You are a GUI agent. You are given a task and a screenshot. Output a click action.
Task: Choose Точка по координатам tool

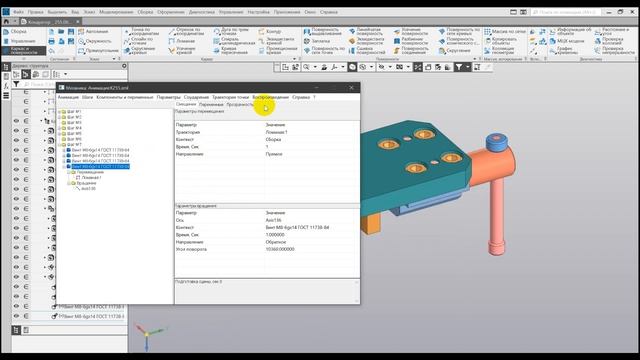[141, 31]
